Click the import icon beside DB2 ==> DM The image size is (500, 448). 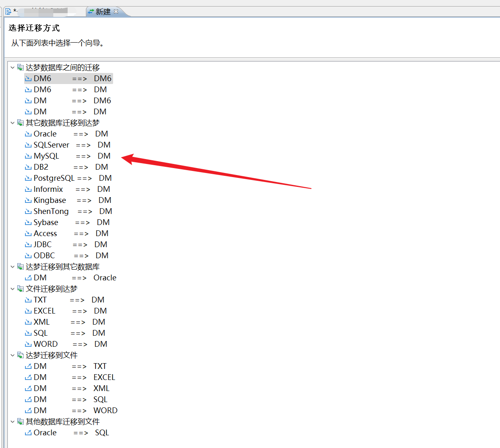(28, 167)
